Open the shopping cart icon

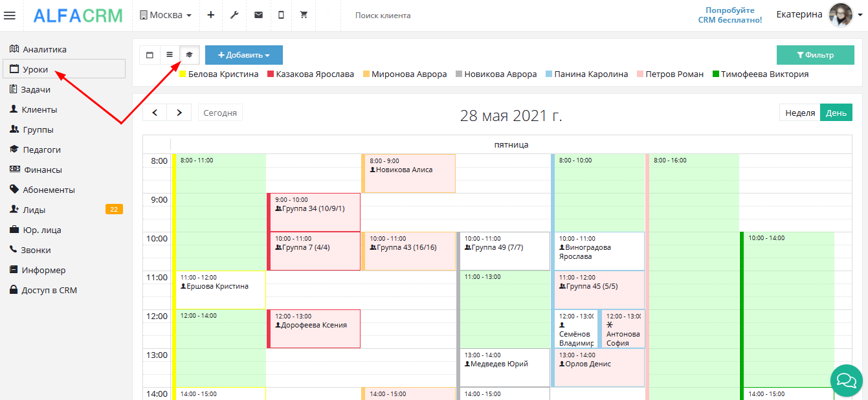pyautogui.click(x=303, y=14)
